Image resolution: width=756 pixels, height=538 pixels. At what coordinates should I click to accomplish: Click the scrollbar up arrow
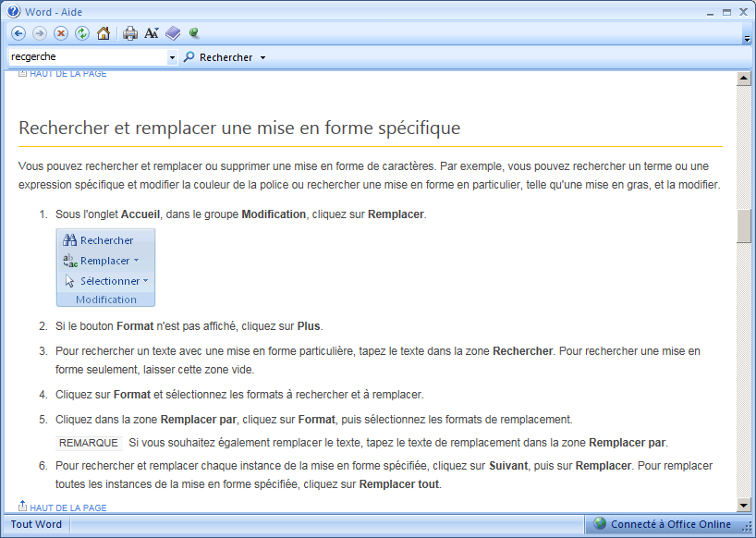[x=743, y=78]
